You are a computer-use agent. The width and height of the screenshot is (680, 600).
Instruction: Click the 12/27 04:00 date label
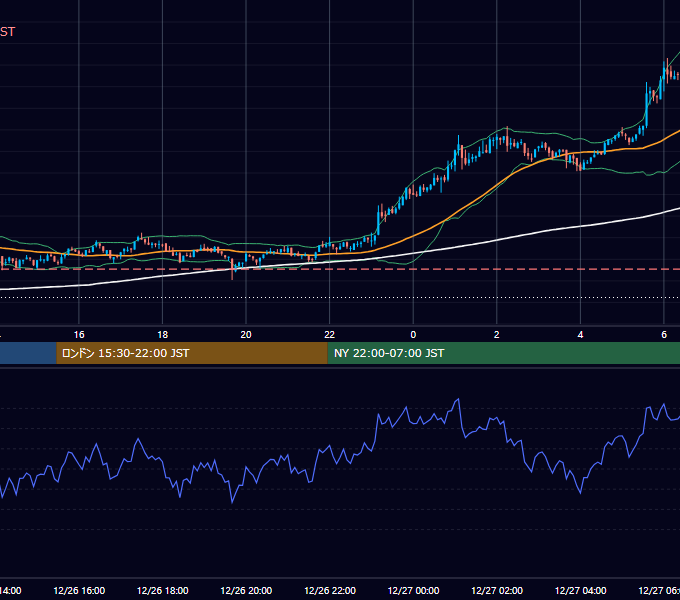click(x=581, y=591)
